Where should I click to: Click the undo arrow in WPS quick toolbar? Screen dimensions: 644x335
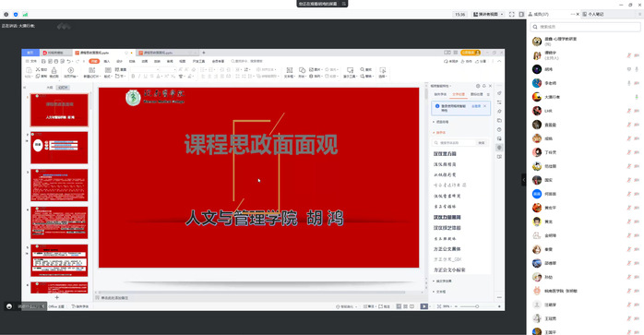69,61
